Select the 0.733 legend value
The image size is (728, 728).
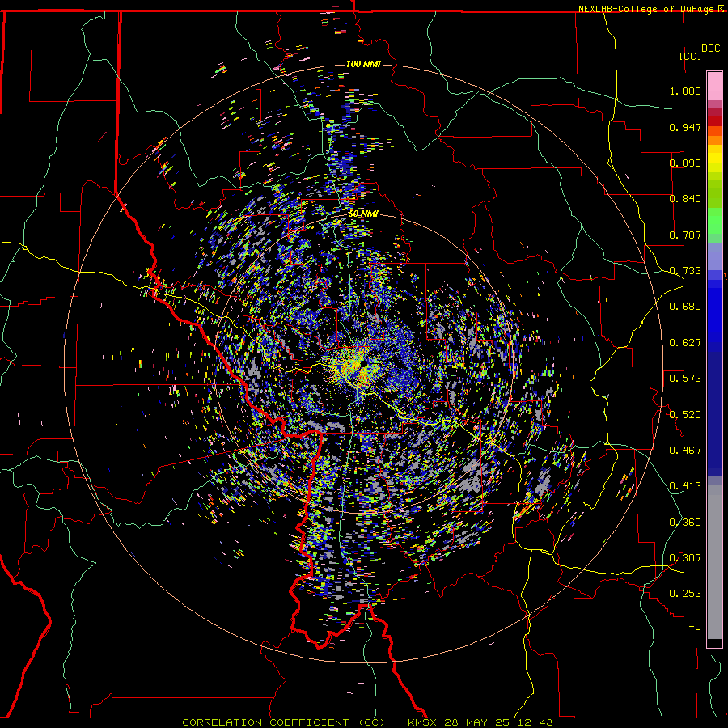685,271
